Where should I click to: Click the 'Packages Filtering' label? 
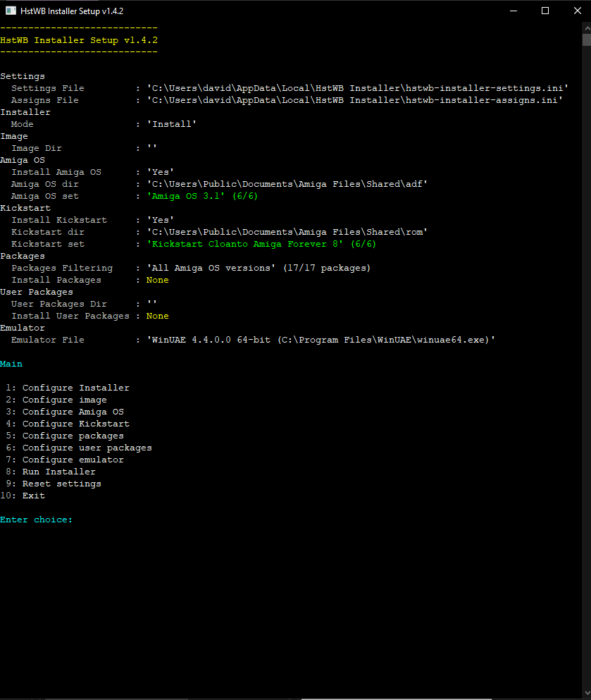tap(62, 269)
